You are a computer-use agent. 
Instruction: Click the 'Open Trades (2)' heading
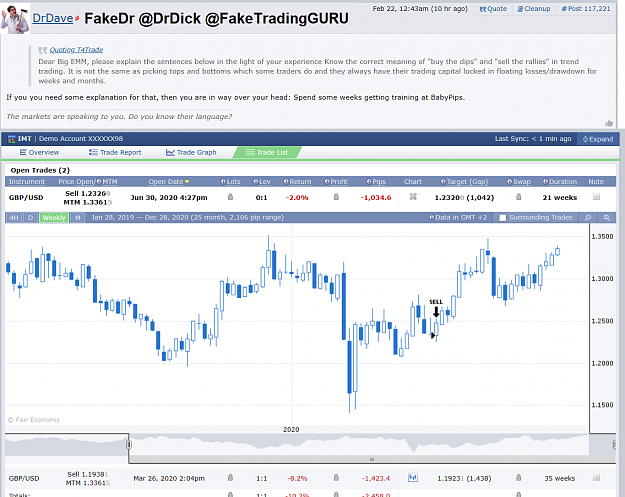pos(40,170)
